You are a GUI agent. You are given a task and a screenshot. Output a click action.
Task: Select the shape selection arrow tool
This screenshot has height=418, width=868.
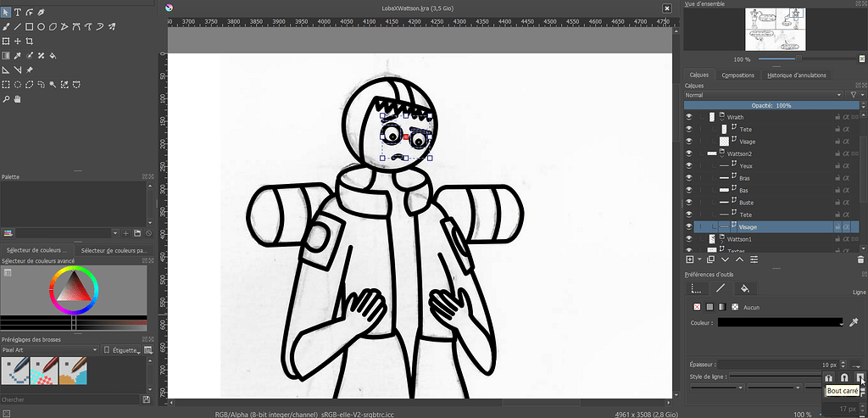click(x=6, y=12)
